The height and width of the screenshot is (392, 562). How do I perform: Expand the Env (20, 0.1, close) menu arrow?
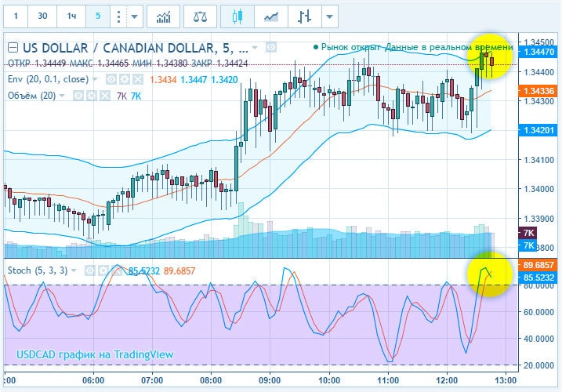point(95,79)
